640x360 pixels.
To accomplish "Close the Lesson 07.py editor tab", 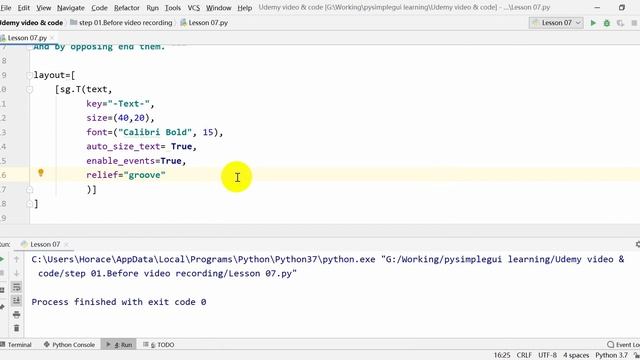I will point(52,38).
